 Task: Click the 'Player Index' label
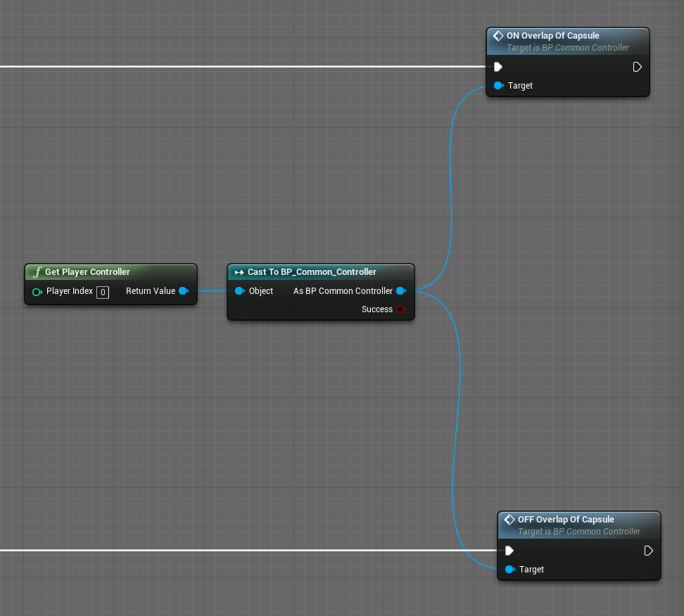[x=70, y=291]
